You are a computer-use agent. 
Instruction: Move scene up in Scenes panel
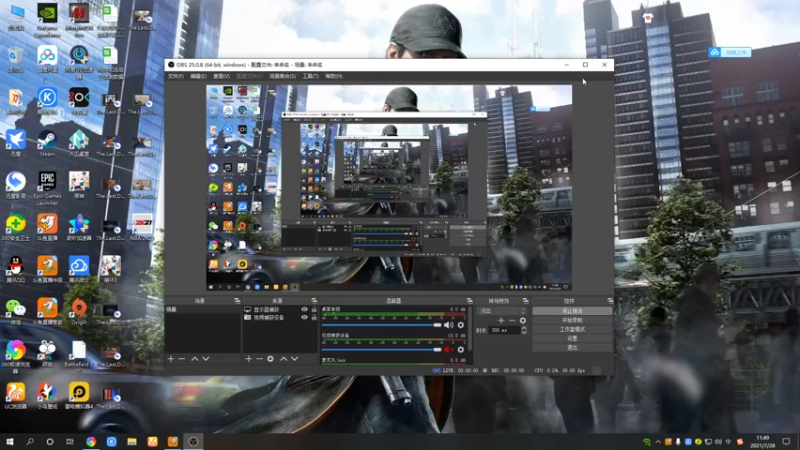tap(194, 359)
